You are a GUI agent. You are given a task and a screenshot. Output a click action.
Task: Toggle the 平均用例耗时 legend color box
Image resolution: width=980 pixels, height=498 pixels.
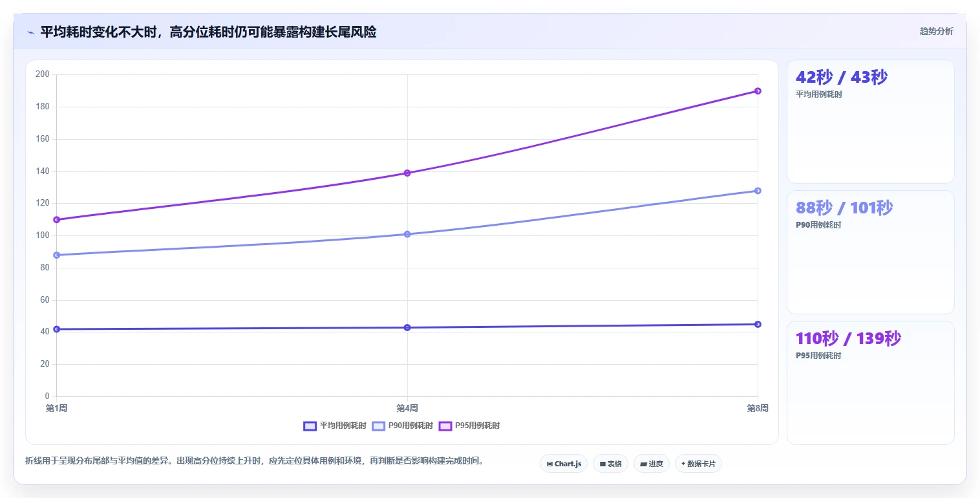tap(310, 426)
